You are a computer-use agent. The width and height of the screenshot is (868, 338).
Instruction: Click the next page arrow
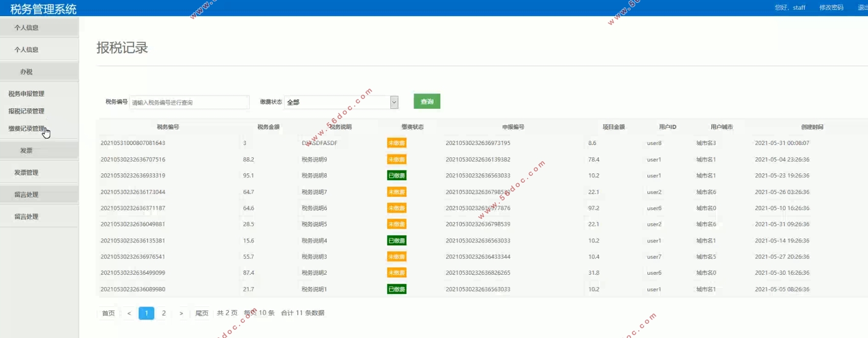181,313
